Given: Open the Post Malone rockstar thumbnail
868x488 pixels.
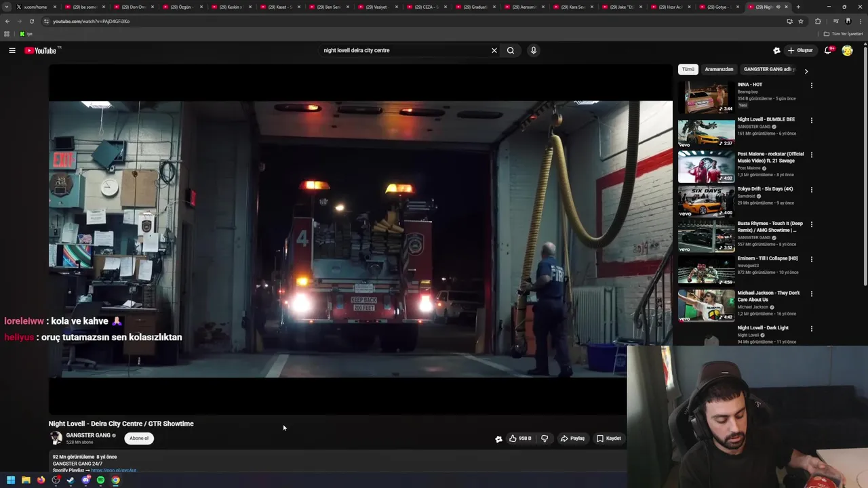Looking at the screenshot, I should [x=706, y=167].
